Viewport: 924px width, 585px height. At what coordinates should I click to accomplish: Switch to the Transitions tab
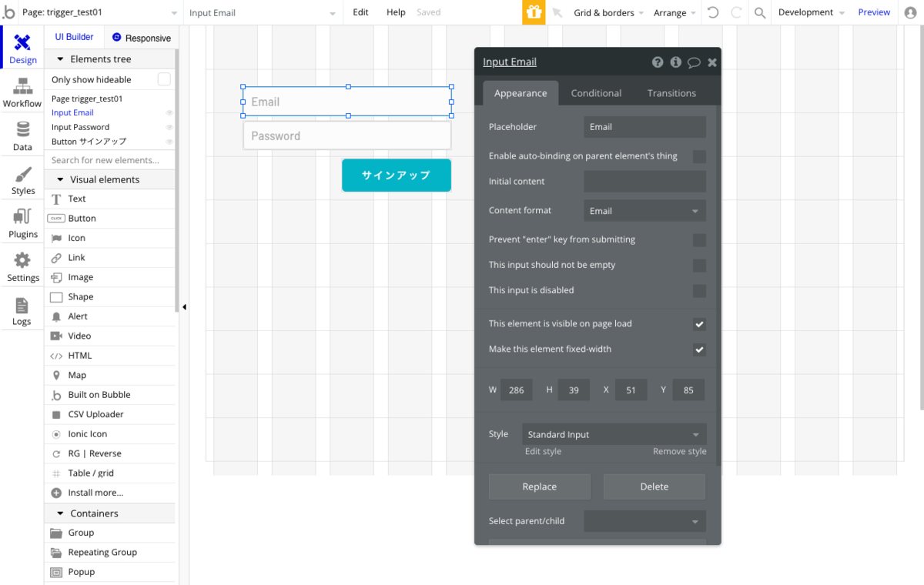671,93
